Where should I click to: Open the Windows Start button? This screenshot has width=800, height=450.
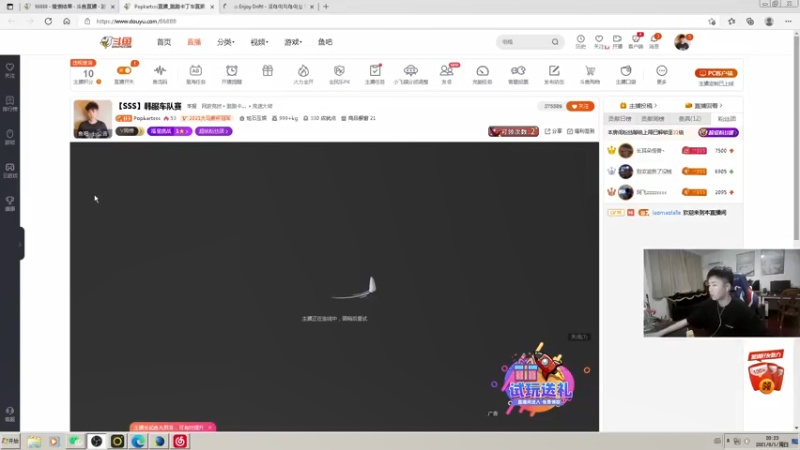click(10, 441)
